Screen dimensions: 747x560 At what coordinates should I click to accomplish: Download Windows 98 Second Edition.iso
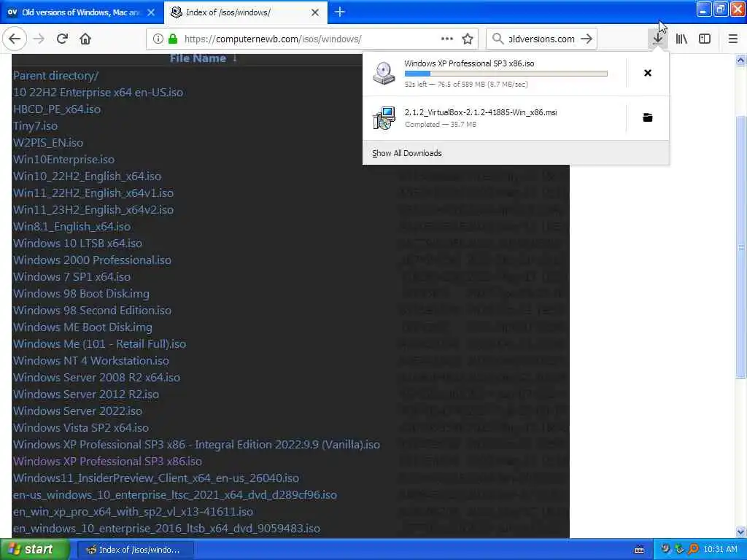pos(93,311)
